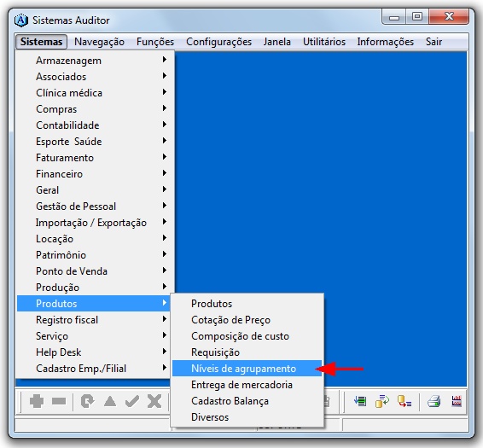
Task: Click the blue arrow list icon
Action: [x=360, y=401]
